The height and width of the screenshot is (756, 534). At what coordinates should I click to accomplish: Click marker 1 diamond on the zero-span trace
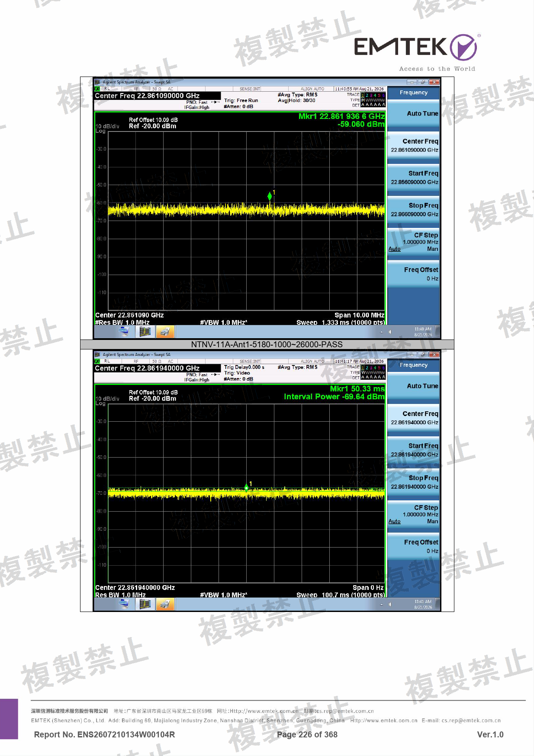pyautogui.click(x=247, y=488)
